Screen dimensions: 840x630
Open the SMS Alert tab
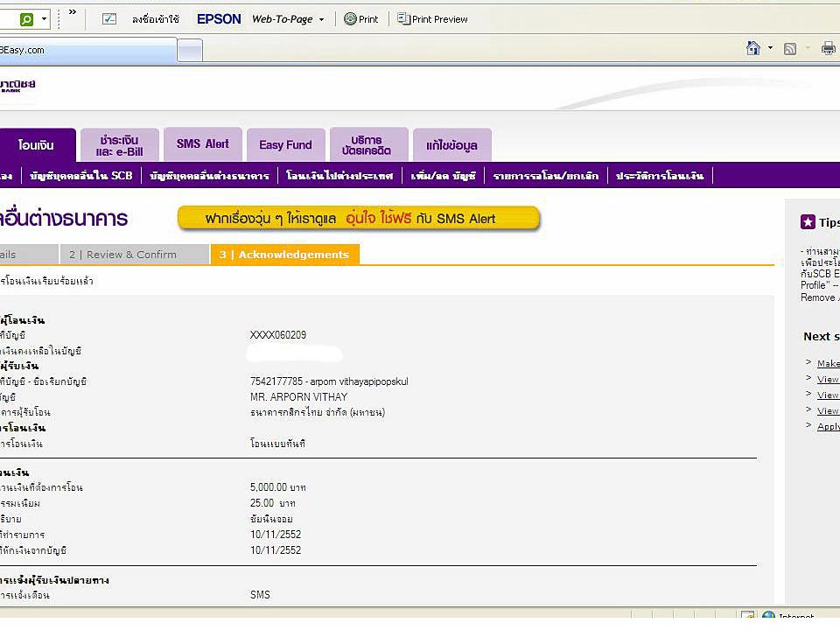coord(202,144)
